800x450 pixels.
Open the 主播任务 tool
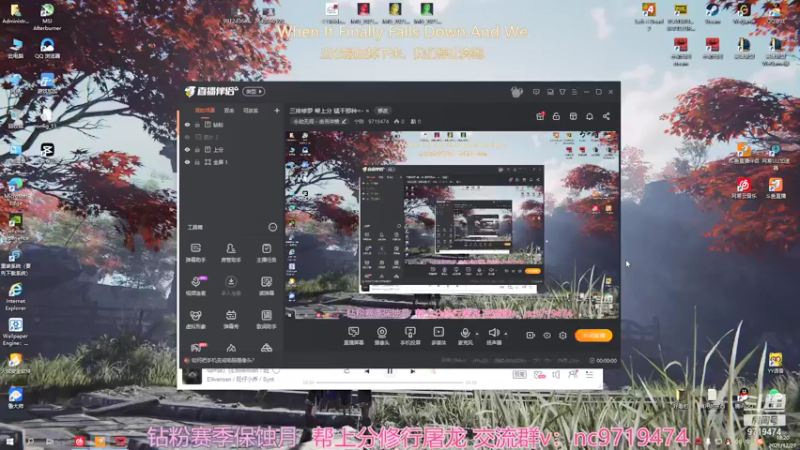(266, 253)
